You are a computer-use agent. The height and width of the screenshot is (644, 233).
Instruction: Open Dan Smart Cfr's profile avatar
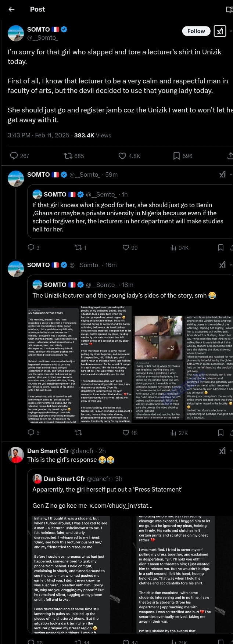tap(16, 455)
